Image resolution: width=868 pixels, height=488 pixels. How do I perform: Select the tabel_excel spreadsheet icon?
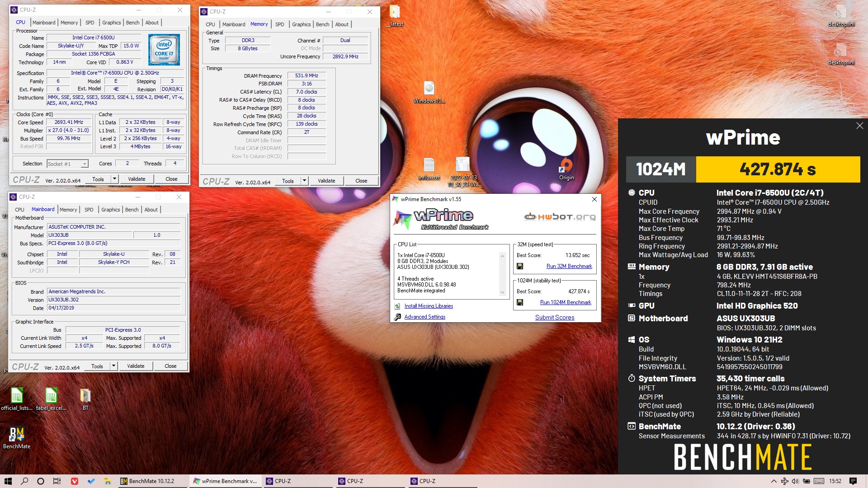(x=51, y=399)
